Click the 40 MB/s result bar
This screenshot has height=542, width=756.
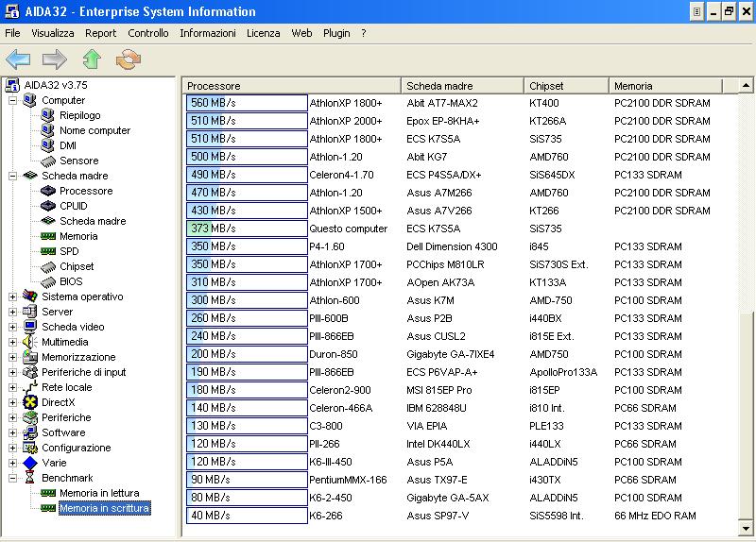247,516
